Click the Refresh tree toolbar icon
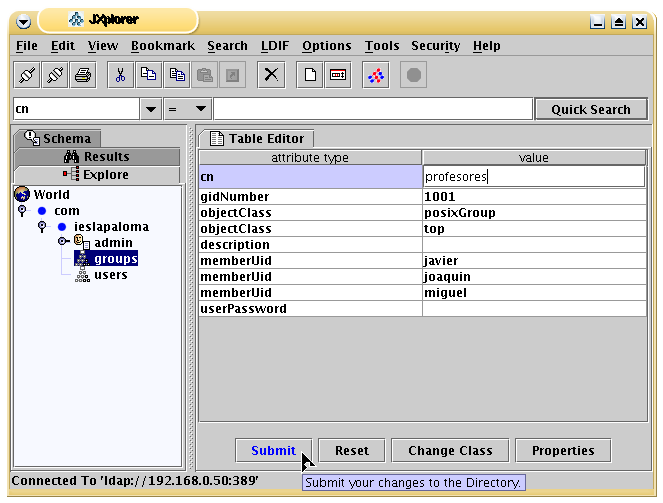The height and width of the screenshot is (503, 663). point(375,75)
